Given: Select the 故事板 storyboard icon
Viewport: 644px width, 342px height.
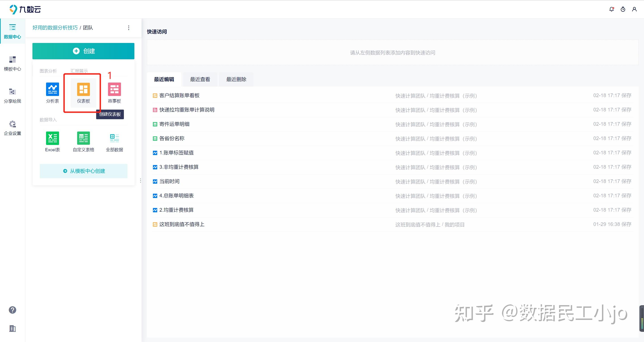Looking at the screenshot, I should 114,89.
